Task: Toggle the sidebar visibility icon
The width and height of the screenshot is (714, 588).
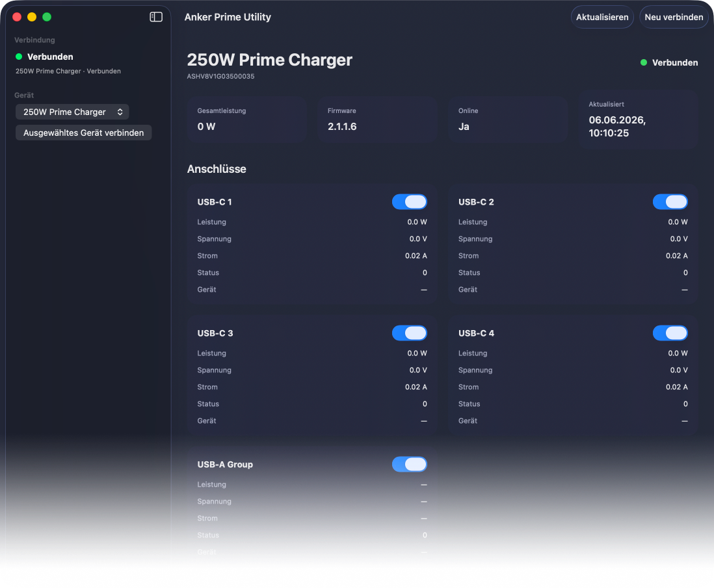Action: 156,17
